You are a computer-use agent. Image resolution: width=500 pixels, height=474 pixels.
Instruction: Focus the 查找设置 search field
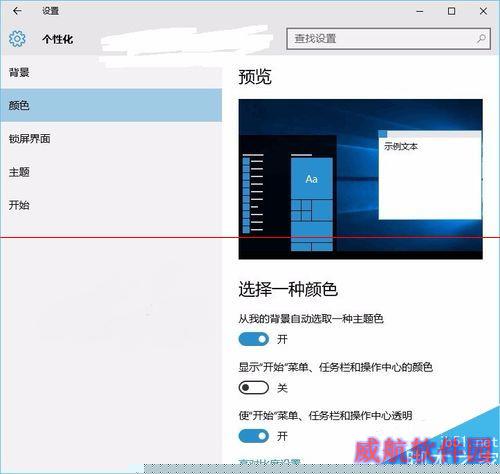[388, 39]
